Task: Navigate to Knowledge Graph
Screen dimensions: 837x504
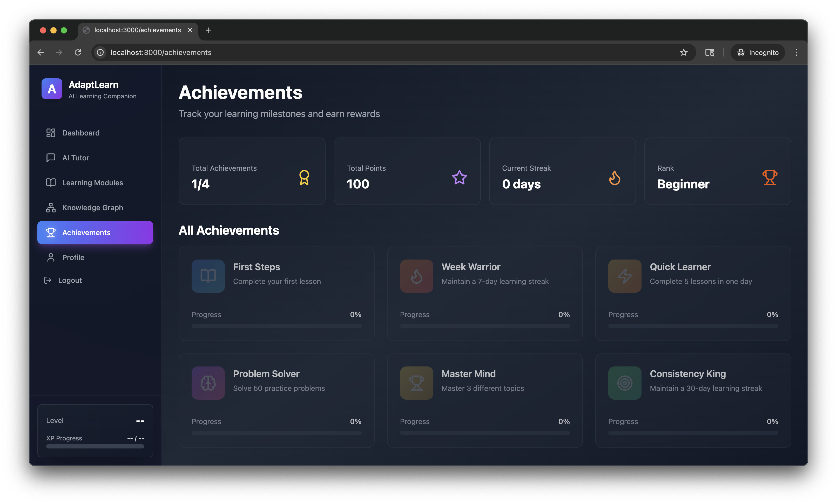Action: 92,208
